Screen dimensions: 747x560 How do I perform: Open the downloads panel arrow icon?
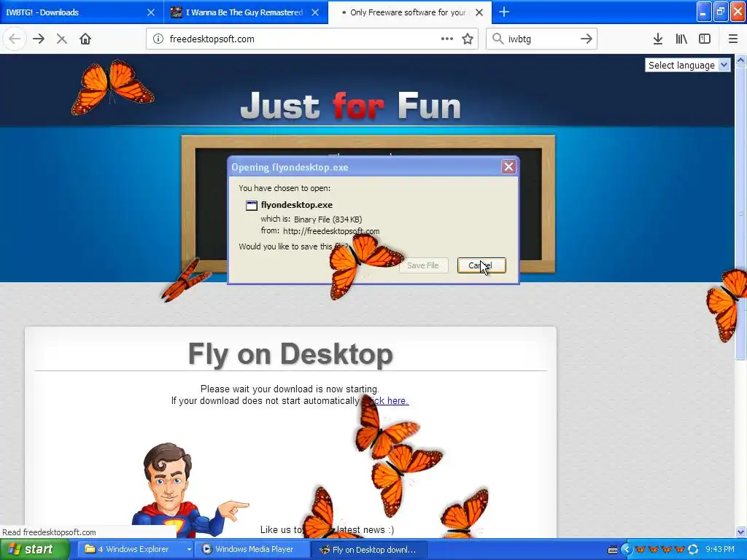coord(658,39)
